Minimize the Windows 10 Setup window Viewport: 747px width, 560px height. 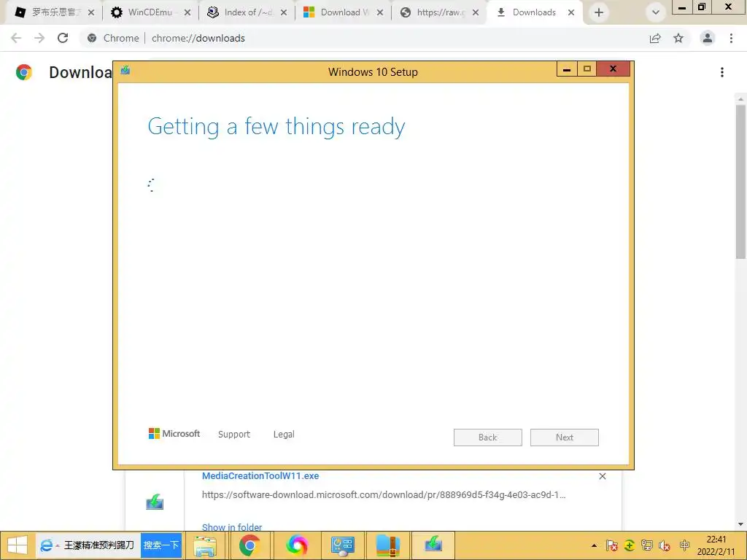click(567, 69)
